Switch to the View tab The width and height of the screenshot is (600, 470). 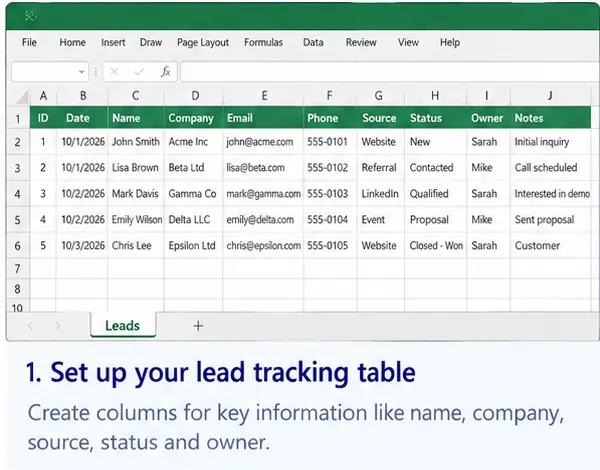[x=408, y=42]
